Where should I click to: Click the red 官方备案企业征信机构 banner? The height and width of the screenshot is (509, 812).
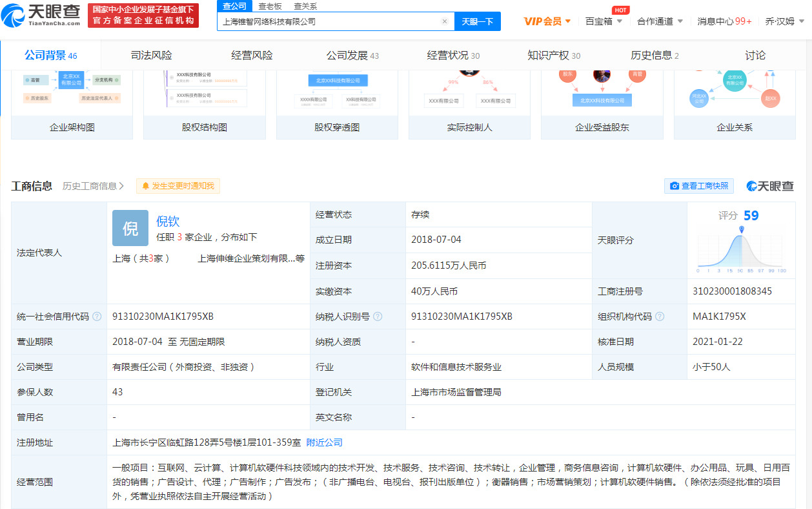point(143,15)
